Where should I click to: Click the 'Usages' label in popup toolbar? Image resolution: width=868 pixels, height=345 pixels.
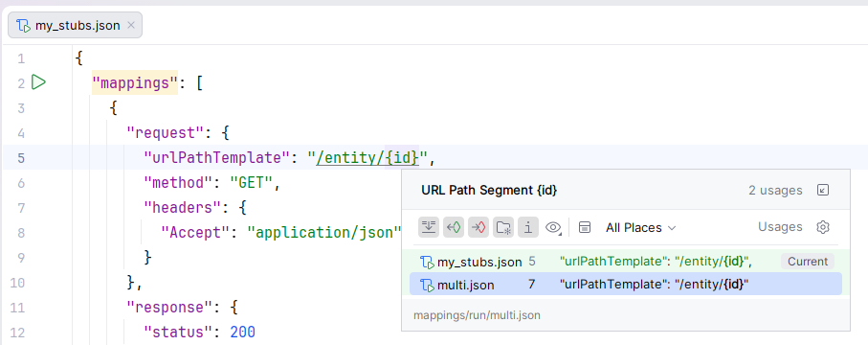point(780,227)
